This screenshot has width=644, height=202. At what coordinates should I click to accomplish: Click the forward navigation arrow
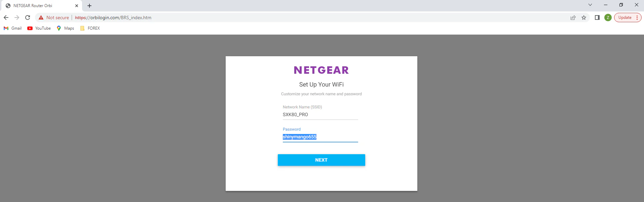point(17,18)
